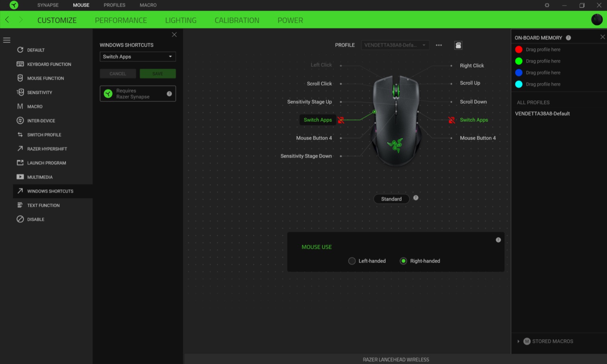Open the help icon beside Standard

tap(416, 198)
